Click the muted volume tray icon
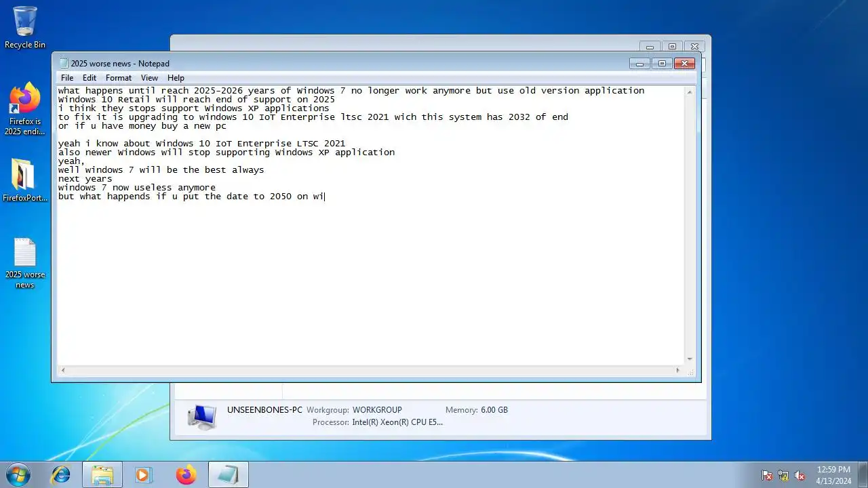 [x=800, y=475]
